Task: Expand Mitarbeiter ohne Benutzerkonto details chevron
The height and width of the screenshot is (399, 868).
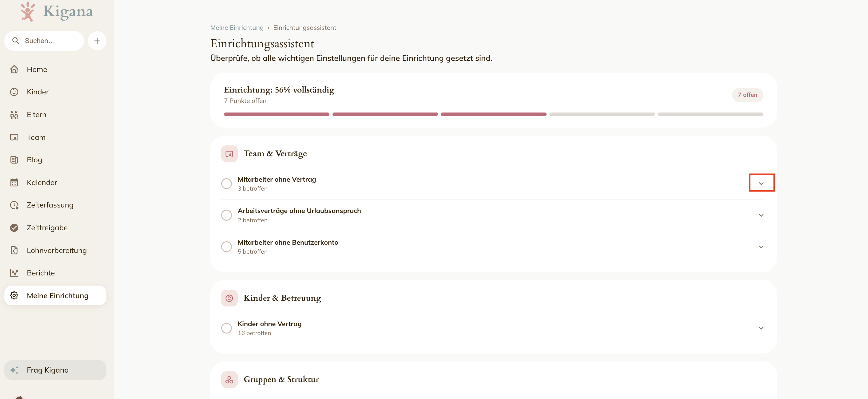Action: (761, 247)
